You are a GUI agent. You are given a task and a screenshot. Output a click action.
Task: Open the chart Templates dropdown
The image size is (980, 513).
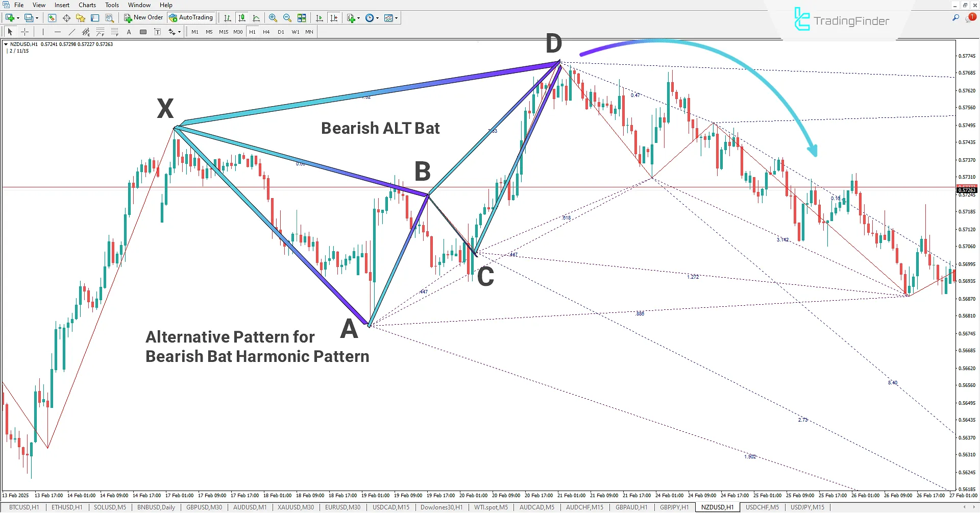coord(390,18)
